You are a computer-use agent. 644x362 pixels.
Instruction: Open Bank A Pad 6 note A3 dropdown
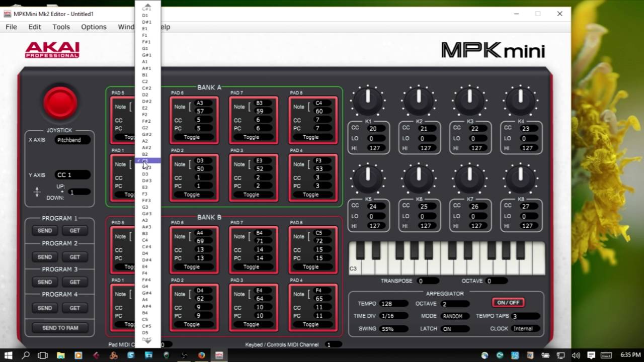tap(203, 103)
